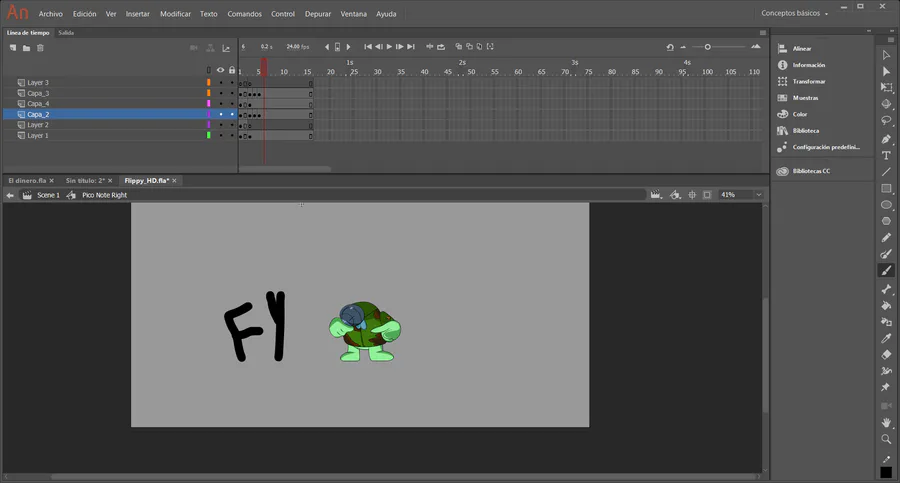Viewport: 900px width, 483px height.
Task: Select the Hand tool
Action: tap(886, 423)
